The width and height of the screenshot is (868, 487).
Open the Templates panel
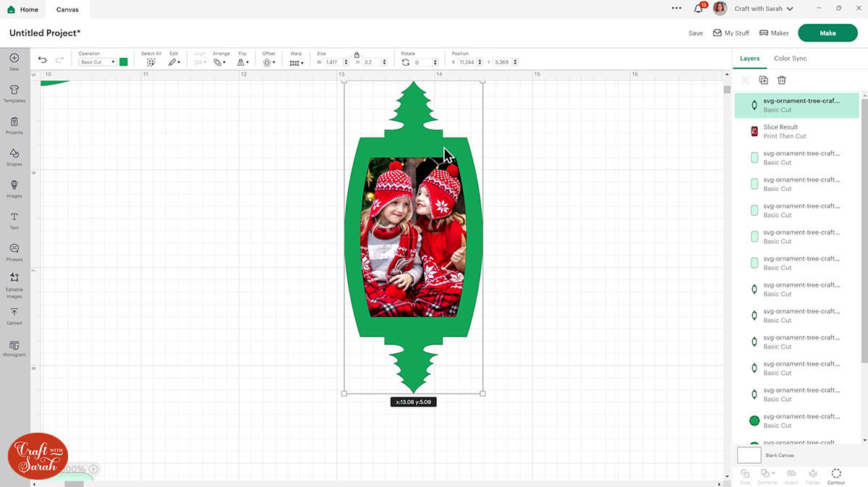click(14, 93)
